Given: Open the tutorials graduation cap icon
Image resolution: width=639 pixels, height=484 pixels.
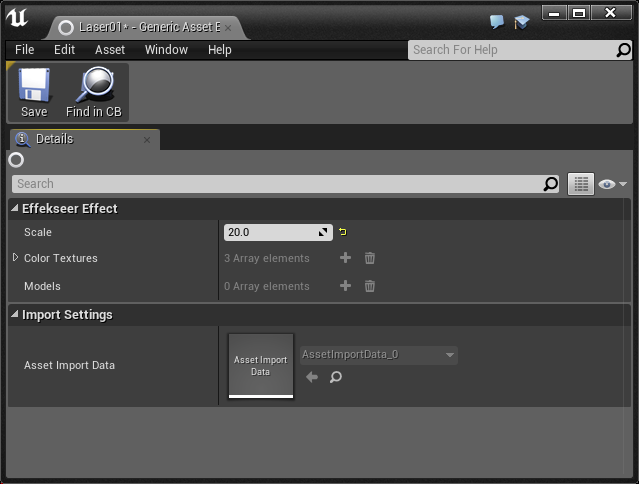Looking at the screenshot, I should 521,22.
